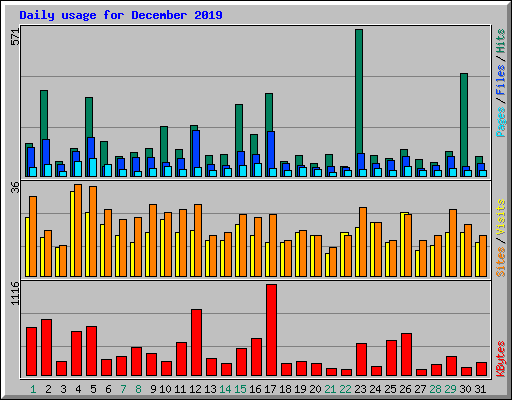The width and height of the screenshot is (512, 400).
Task: Select green day label 14
Action: [x=225, y=389]
